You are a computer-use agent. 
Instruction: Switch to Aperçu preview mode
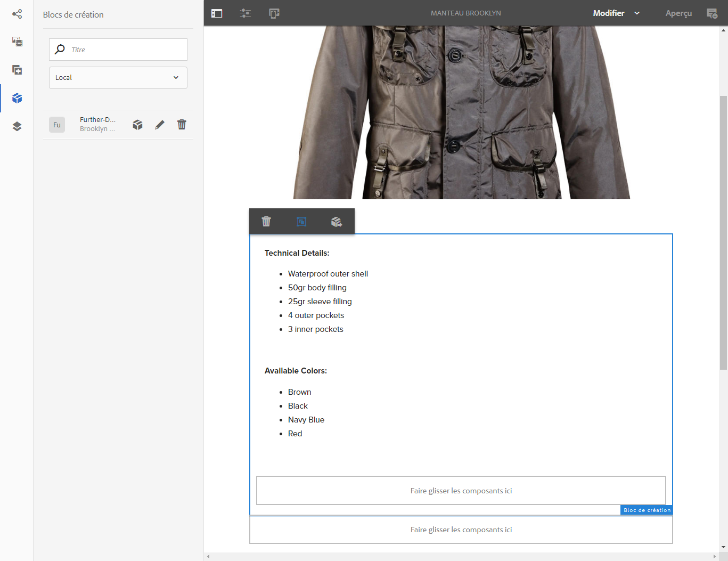pos(678,13)
